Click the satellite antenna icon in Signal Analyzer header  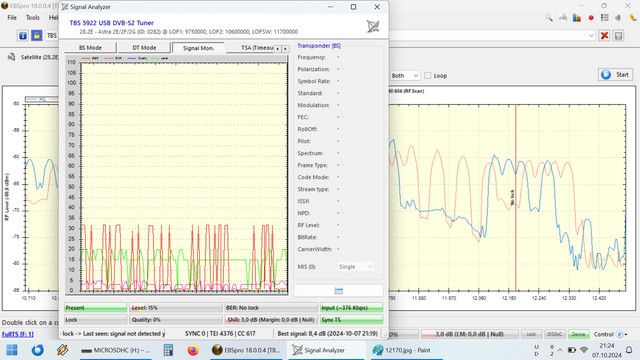tap(373, 27)
